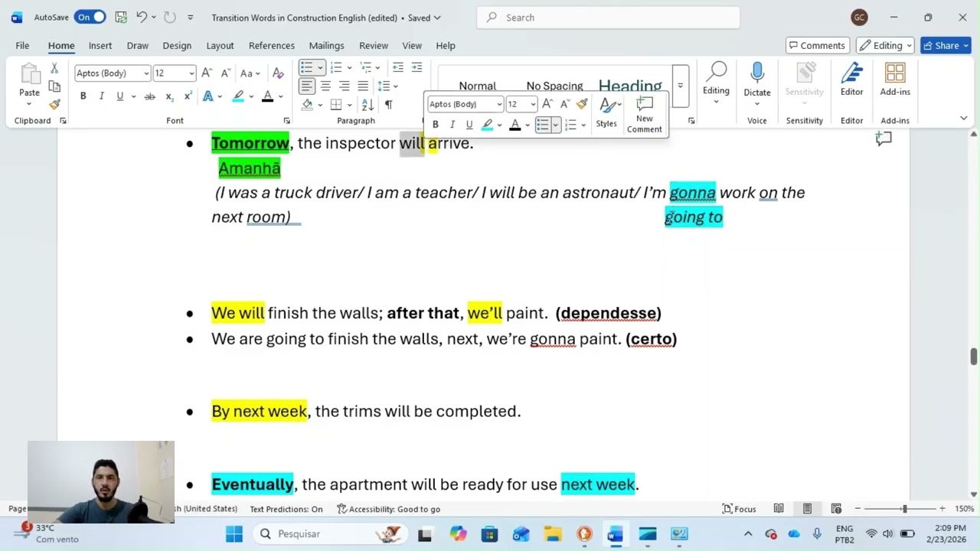
Task: Click the comment marker in the right margin
Action: (884, 139)
